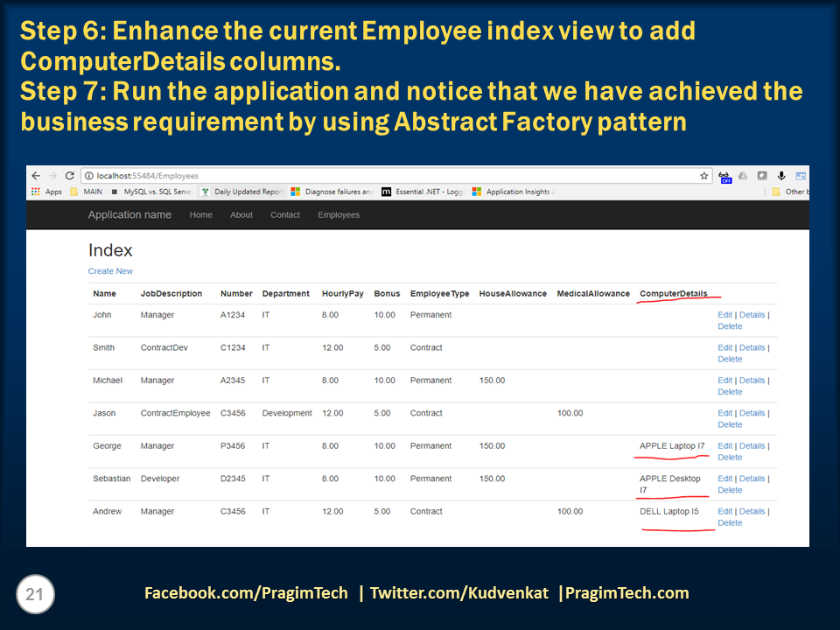This screenshot has width=840, height=630.
Task: Click the glasses extension showing OFF badge
Action: [724, 174]
